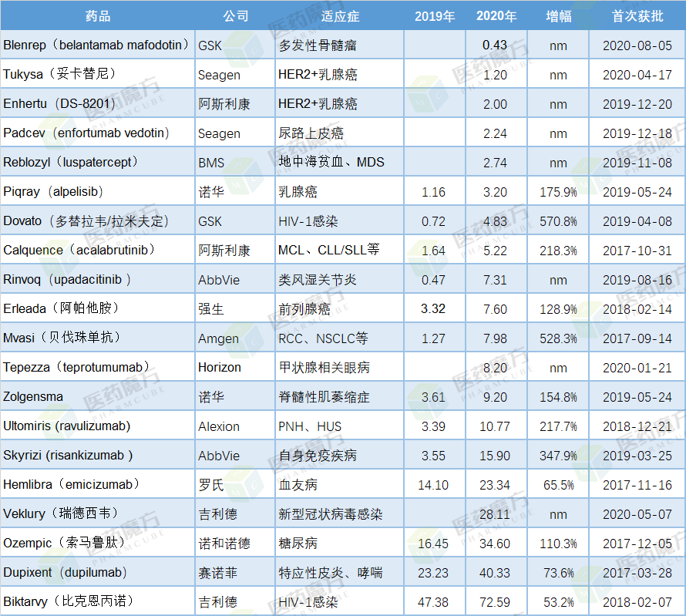Click the Horizon company cell
Image resolution: width=686 pixels, height=616 pixels.
pyautogui.click(x=235, y=367)
